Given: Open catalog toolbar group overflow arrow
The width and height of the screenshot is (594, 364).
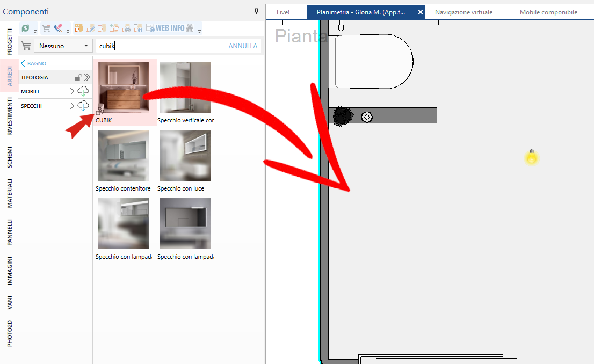Looking at the screenshot, I should (x=199, y=32).
